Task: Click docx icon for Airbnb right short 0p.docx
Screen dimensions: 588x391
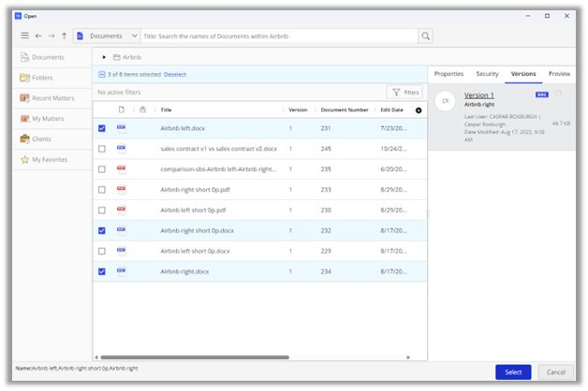Action: coord(121,230)
